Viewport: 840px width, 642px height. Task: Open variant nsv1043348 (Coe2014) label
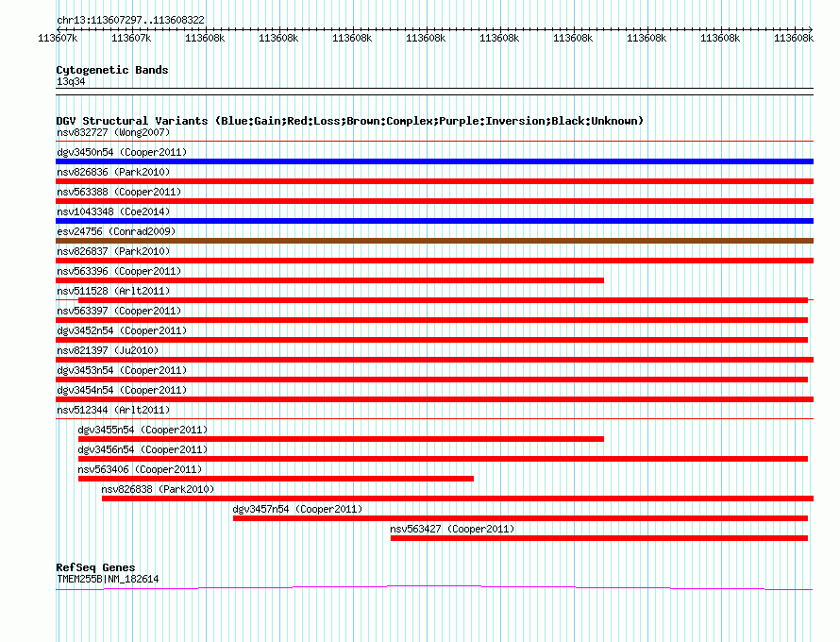[x=113, y=211]
